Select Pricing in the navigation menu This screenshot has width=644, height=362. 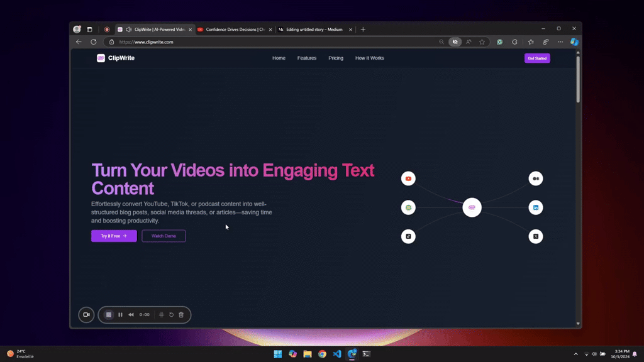[335, 58]
